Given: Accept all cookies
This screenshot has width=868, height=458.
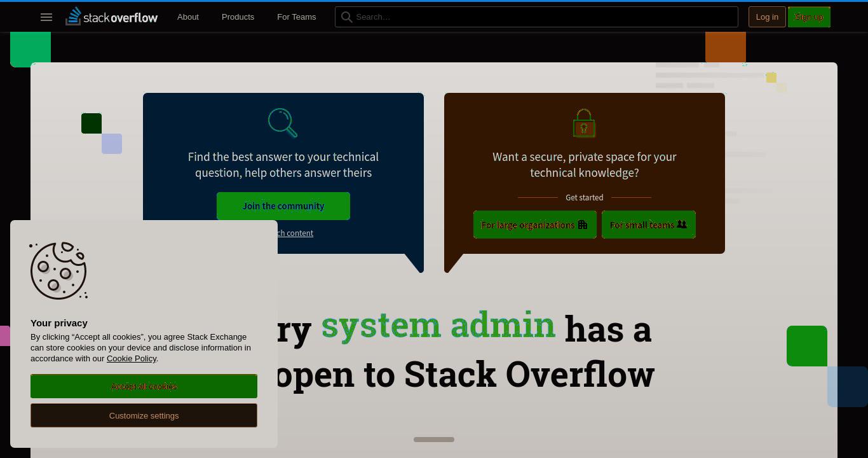Looking at the screenshot, I should [x=144, y=386].
